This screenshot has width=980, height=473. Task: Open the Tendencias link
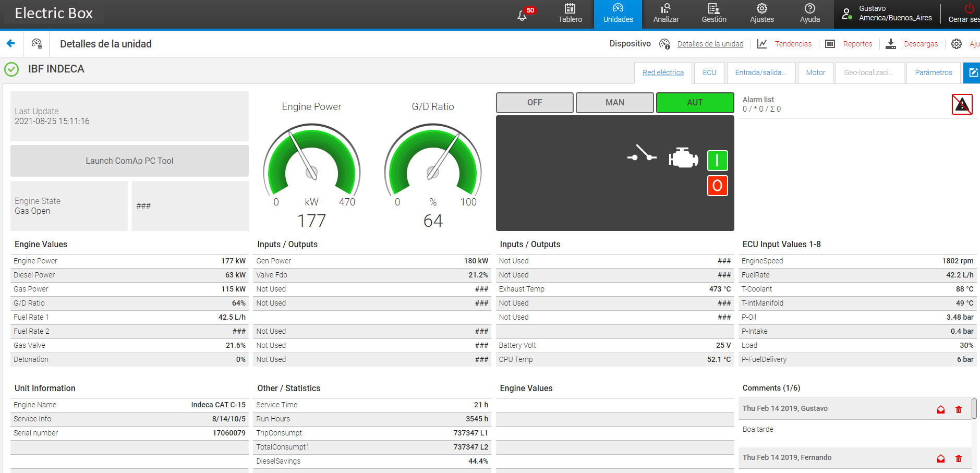coord(793,44)
